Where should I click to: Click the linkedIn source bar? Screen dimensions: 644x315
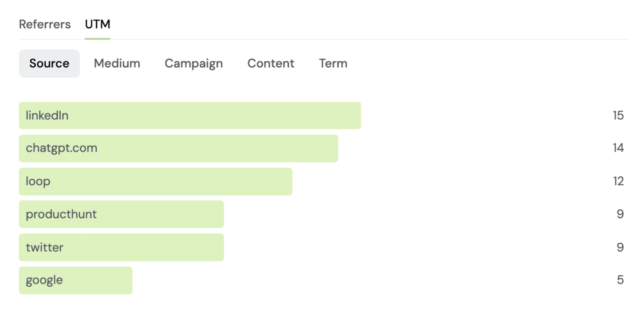coord(190,115)
